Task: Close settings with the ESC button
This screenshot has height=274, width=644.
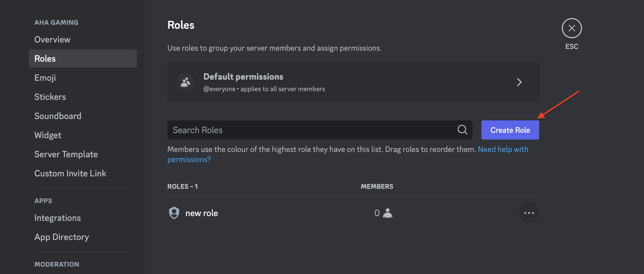Action: (572, 28)
